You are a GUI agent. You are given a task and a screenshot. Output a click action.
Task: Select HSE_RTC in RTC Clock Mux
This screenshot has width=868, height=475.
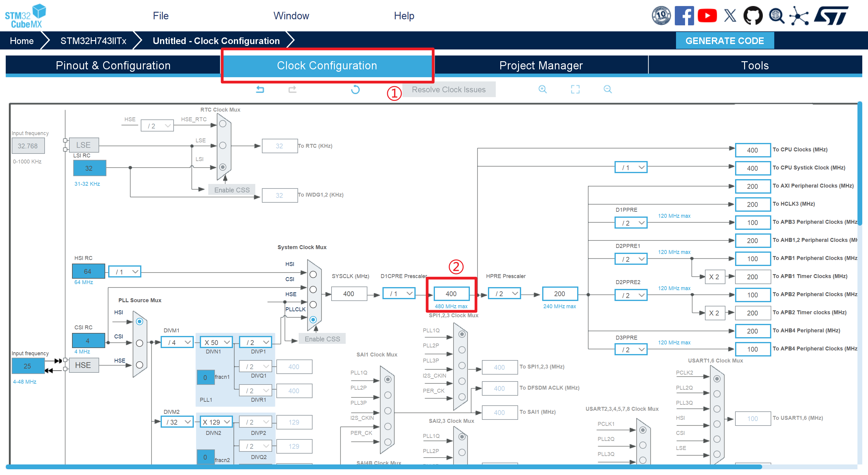(223, 124)
